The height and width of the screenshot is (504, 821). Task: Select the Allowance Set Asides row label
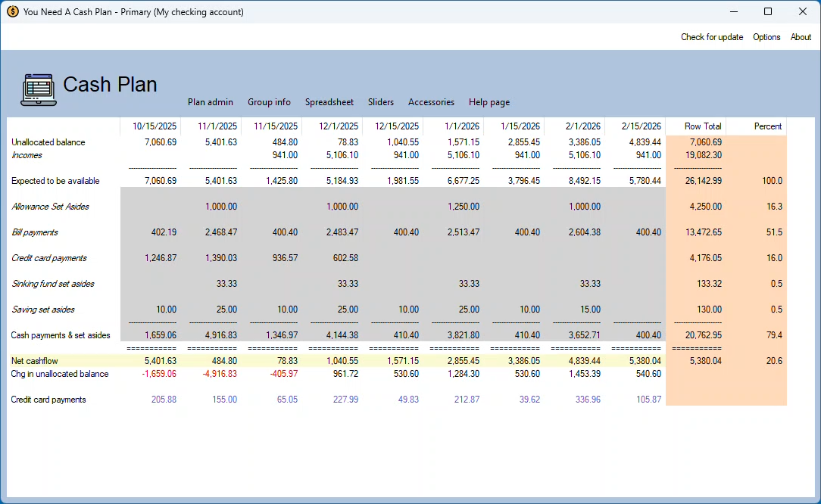tap(48, 207)
